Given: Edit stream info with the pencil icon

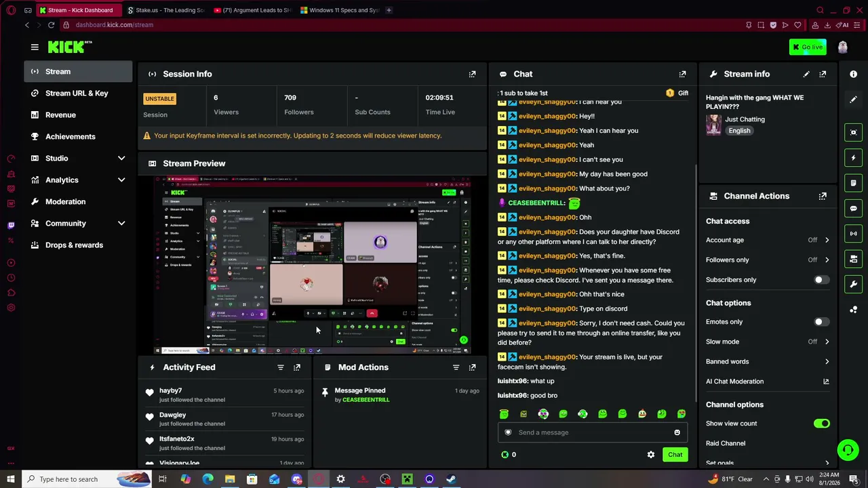Looking at the screenshot, I should tap(806, 74).
